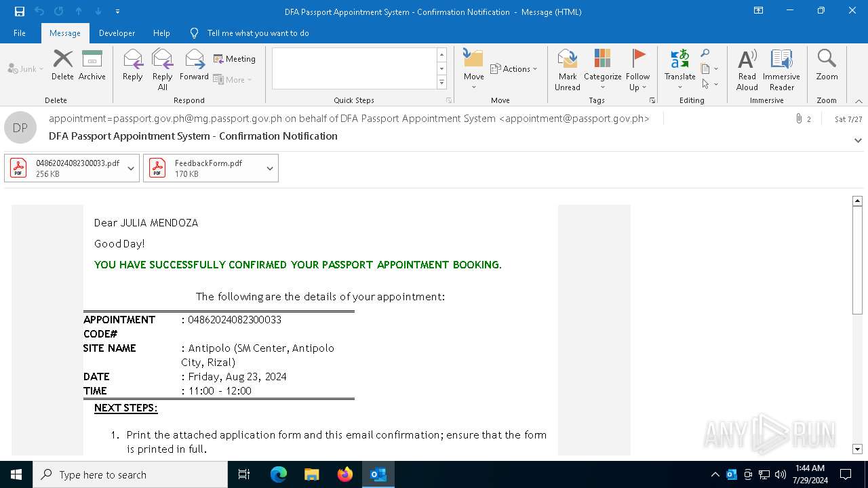Mark the message as Unread
Viewport: 868px width, 488px height.
coord(568,70)
